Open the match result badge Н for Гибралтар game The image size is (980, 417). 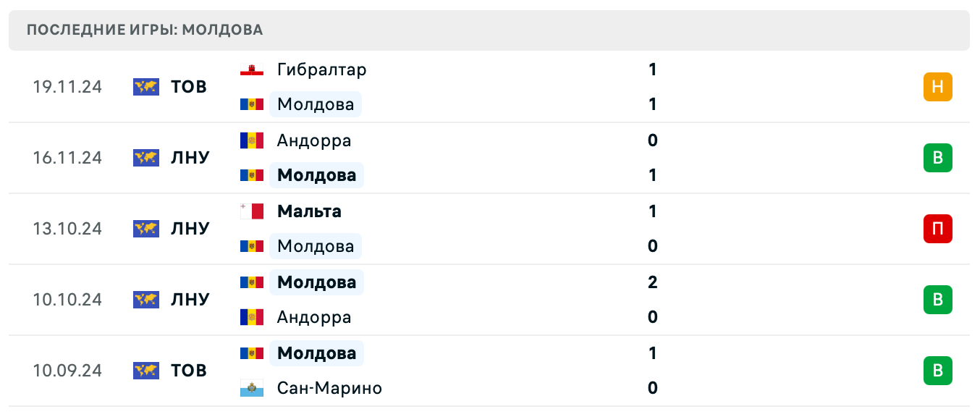[938, 86]
